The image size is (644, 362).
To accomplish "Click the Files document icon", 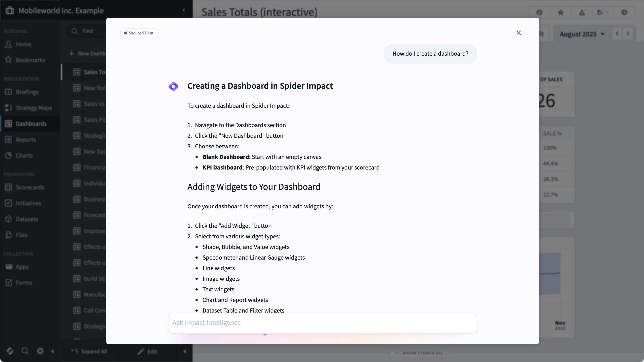I will point(8,235).
